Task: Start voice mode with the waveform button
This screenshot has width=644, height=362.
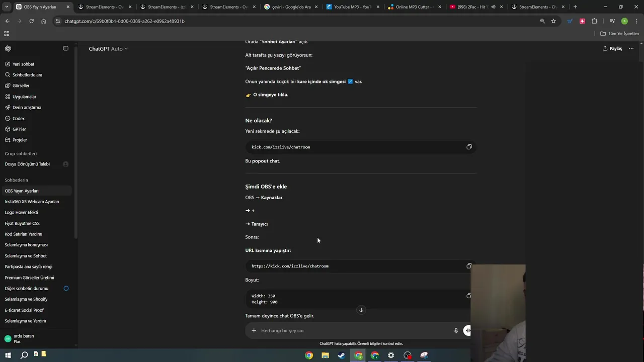Action: [467, 330]
